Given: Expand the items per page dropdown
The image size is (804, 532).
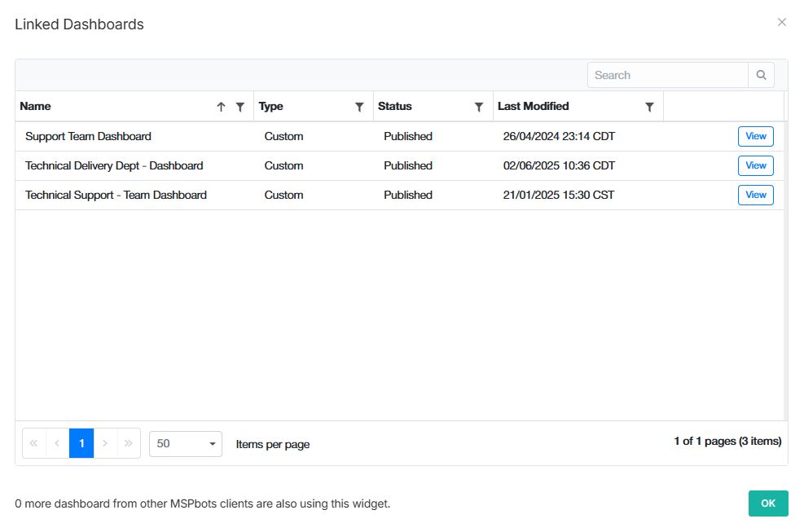Looking at the screenshot, I should pyautogui.click(x=186, y=443).
